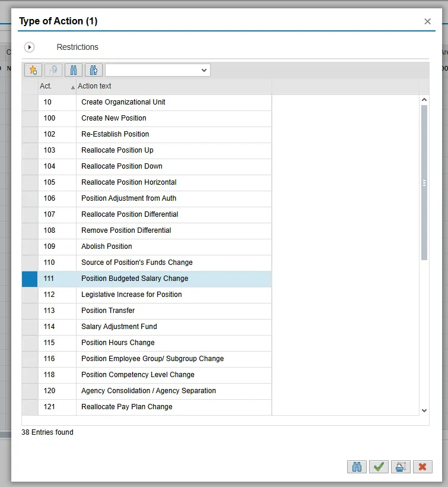Click action code 105 cell
This screenshot has height=487, width=448.
click(x=57, y=182)
